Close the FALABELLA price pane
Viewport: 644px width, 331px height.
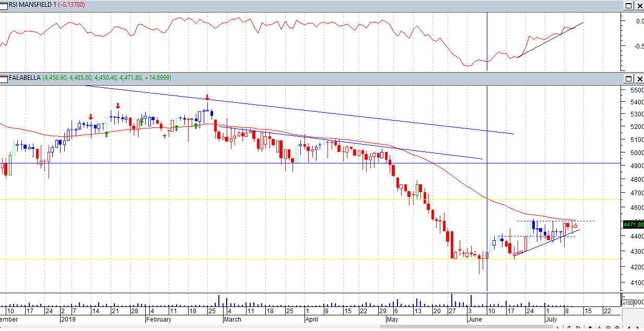639,78
